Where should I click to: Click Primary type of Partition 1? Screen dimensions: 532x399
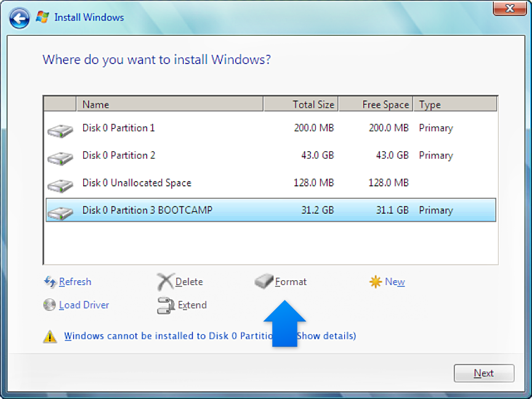(x=436, y=128)
